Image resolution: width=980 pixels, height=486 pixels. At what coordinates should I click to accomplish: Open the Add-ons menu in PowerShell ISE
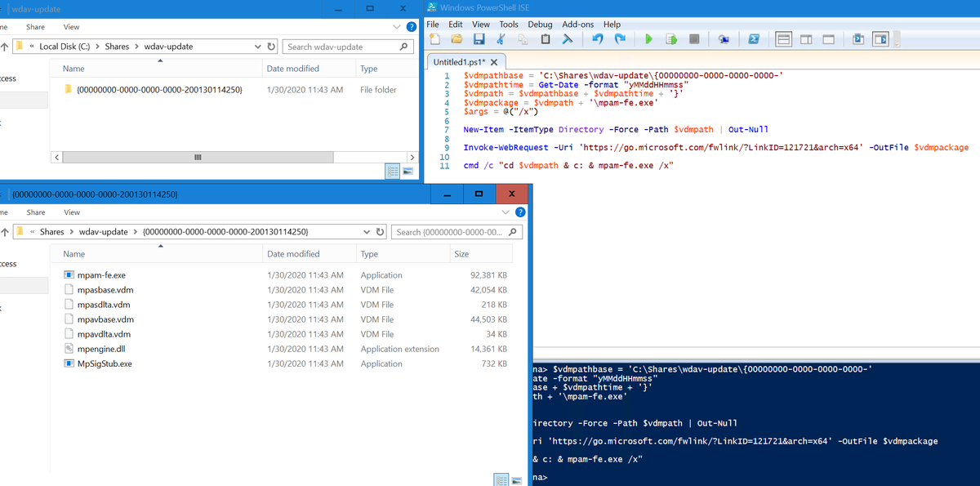578,25
